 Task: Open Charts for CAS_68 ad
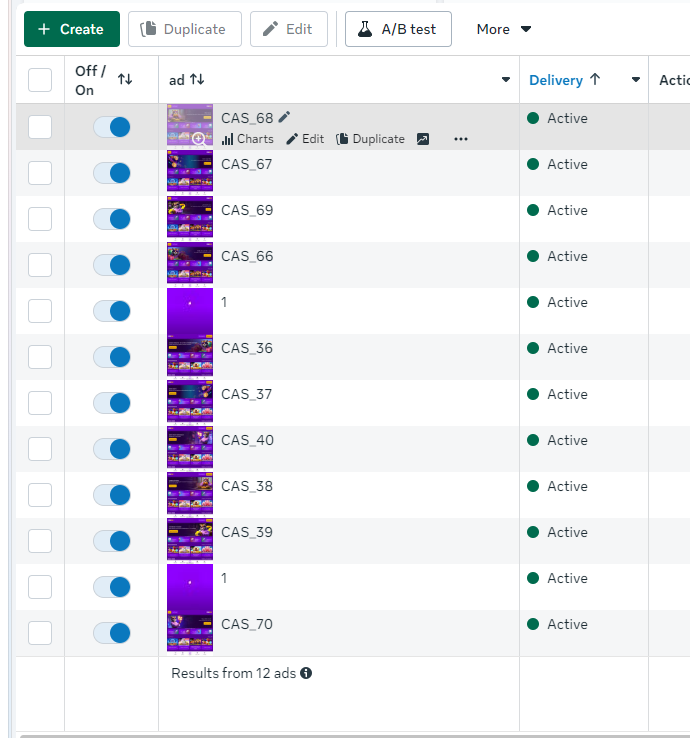click(248, 139)
